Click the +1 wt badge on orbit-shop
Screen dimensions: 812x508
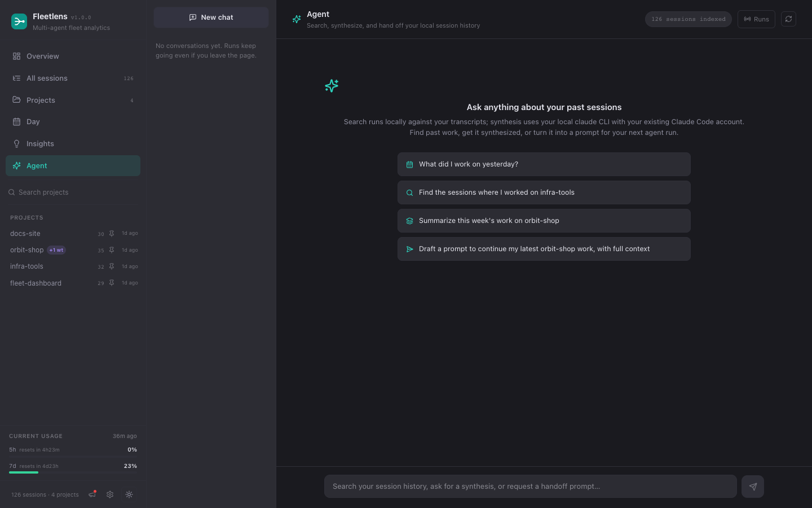pyautogui.click(x=56, y=250)
